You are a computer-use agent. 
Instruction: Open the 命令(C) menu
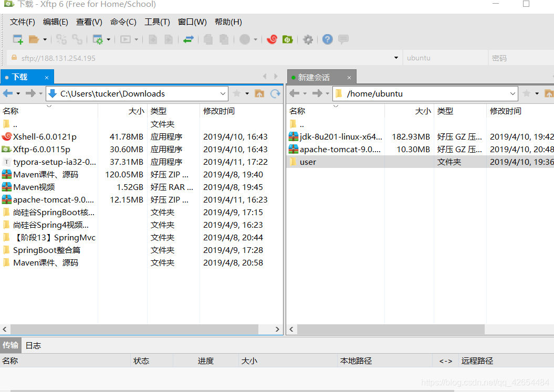coord(123,22)
